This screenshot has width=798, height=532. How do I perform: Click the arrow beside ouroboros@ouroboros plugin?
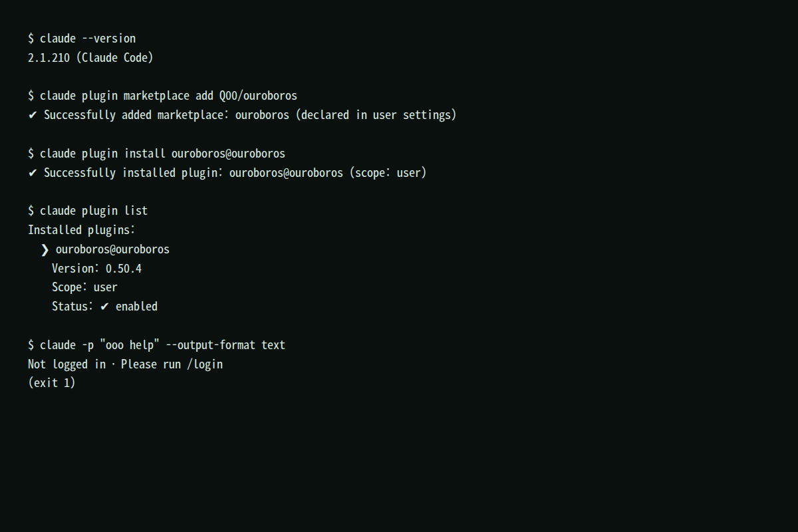tap(45, 249)
